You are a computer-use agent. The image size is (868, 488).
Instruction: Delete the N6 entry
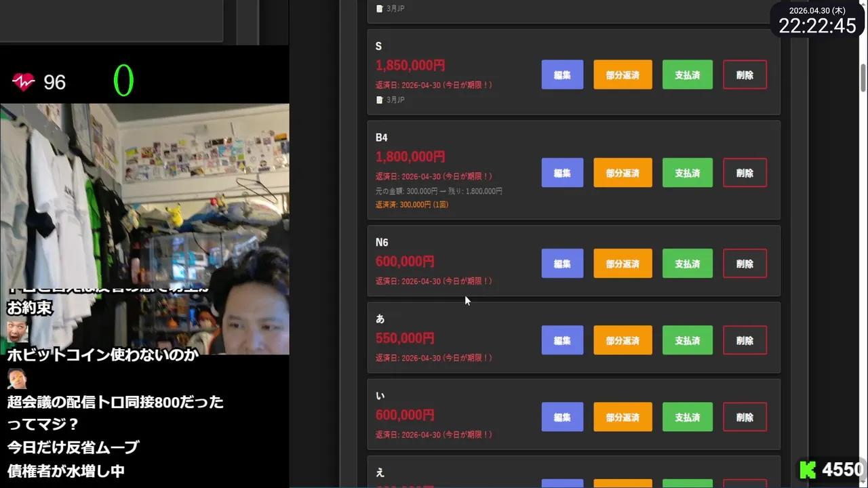tap(745, 264)
